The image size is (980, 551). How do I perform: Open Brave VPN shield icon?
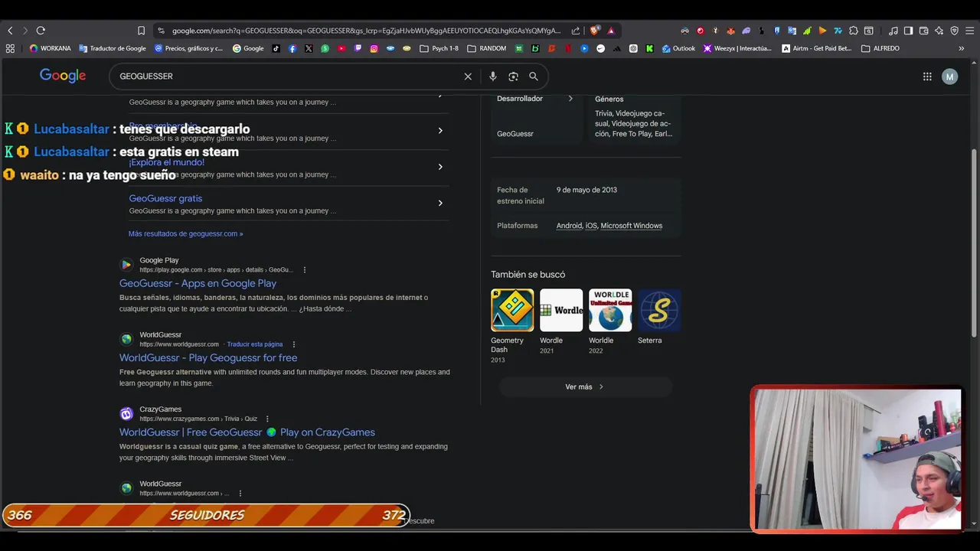coord(955,31)
